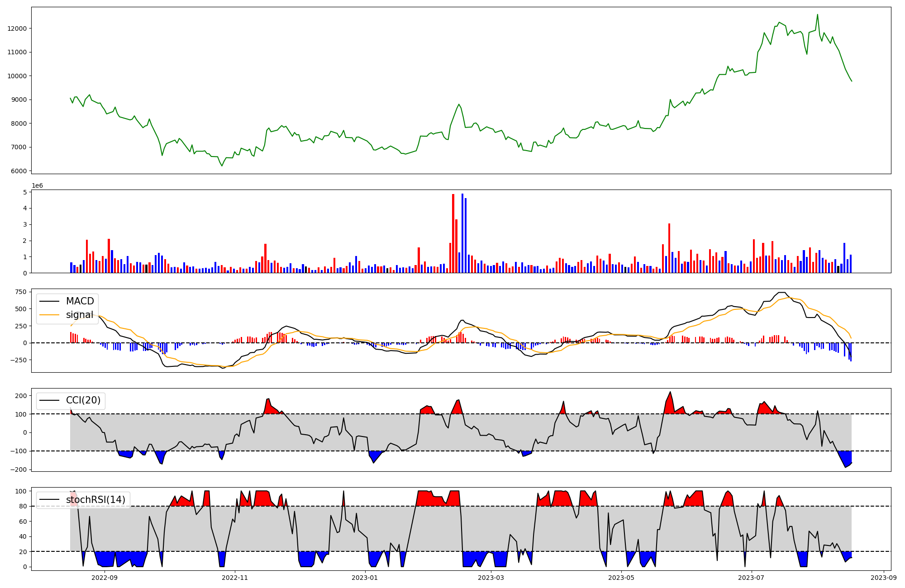The image size is (905, 588).
Task: Click the 2022-11 x-axis date label
Action: (235, 578)
